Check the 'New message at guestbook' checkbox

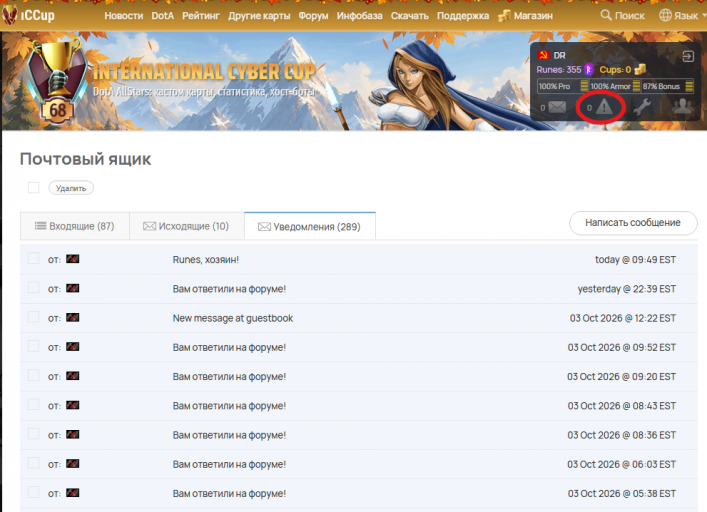(x=33, y=317)
